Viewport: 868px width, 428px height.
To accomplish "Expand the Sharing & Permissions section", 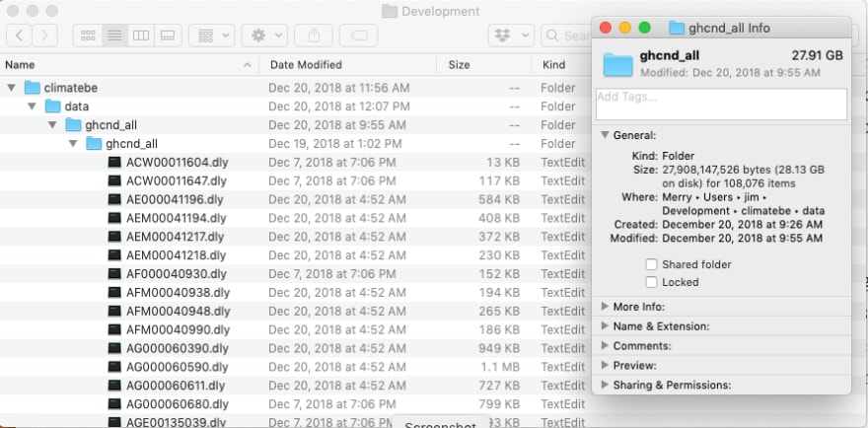I will (605, 385).
